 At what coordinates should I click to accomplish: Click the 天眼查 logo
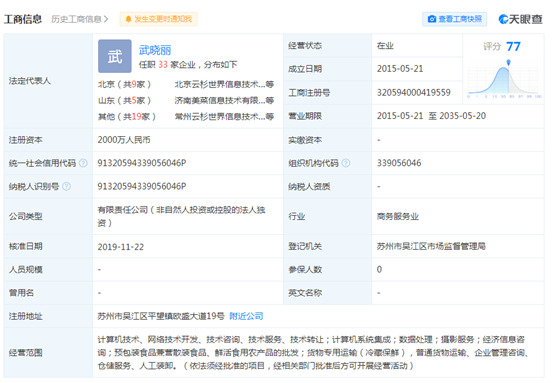point(520,19)
